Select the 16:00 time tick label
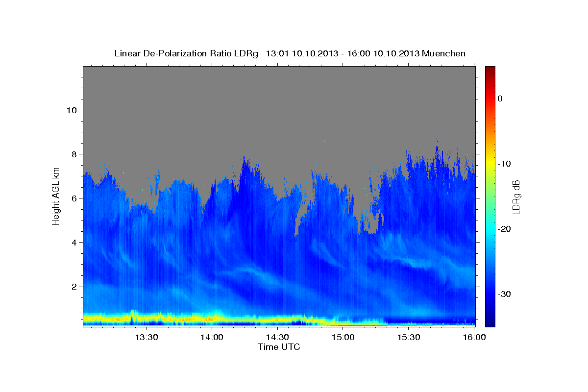588x392 pixels. (474, 338)
